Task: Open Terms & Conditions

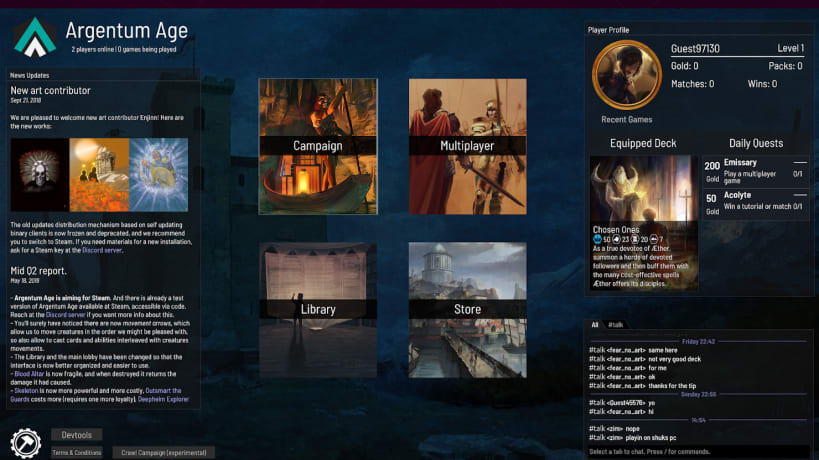Action: 76,453
